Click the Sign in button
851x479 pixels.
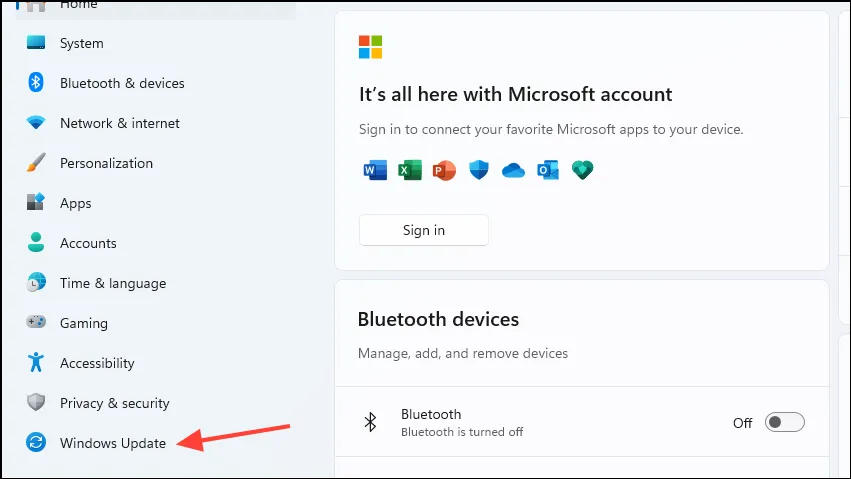point(423,230)
